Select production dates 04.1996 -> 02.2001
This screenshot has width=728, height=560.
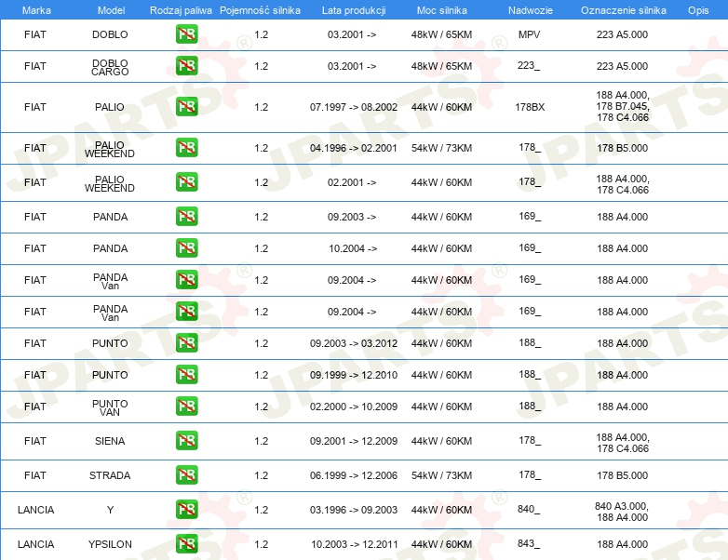[x=354, y=148]
